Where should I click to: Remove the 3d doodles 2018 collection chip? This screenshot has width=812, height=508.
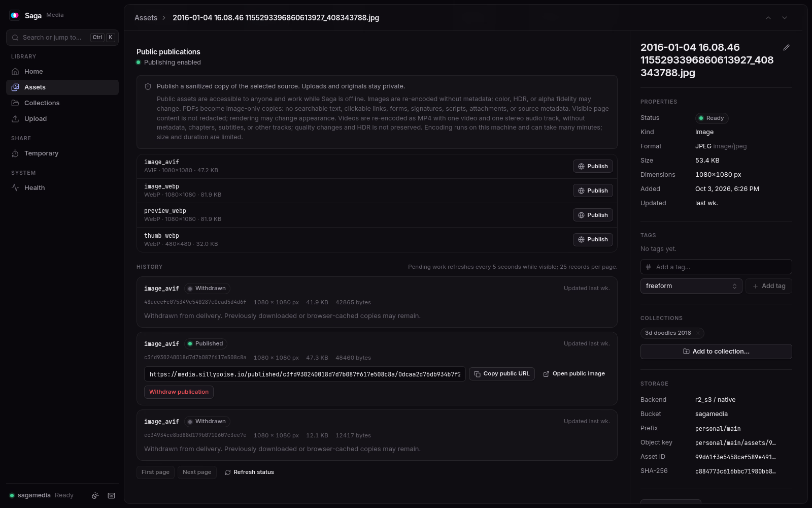697,333
